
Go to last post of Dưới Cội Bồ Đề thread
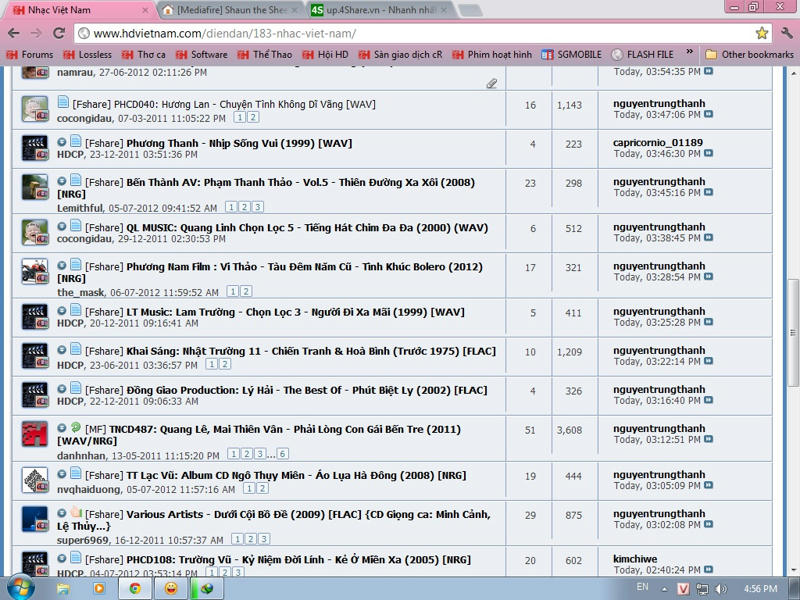coord(709,524)
